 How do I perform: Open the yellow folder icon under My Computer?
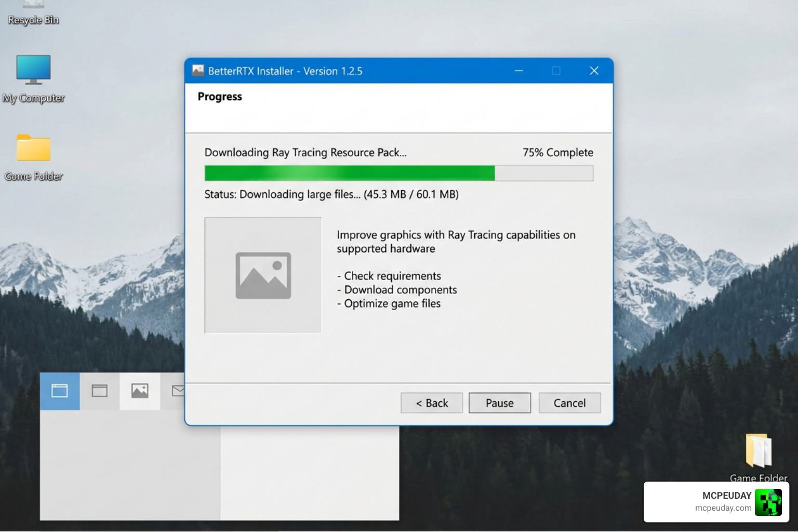click(33, 148)
